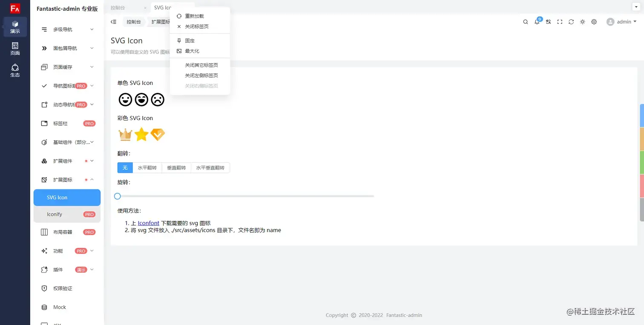Open Iconify sidebar item

tap(67, 214)
